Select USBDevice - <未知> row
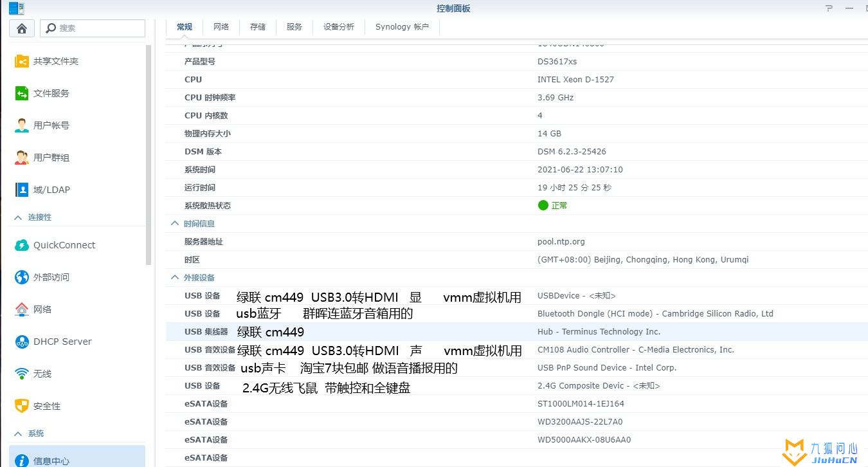 coord(517,296)
